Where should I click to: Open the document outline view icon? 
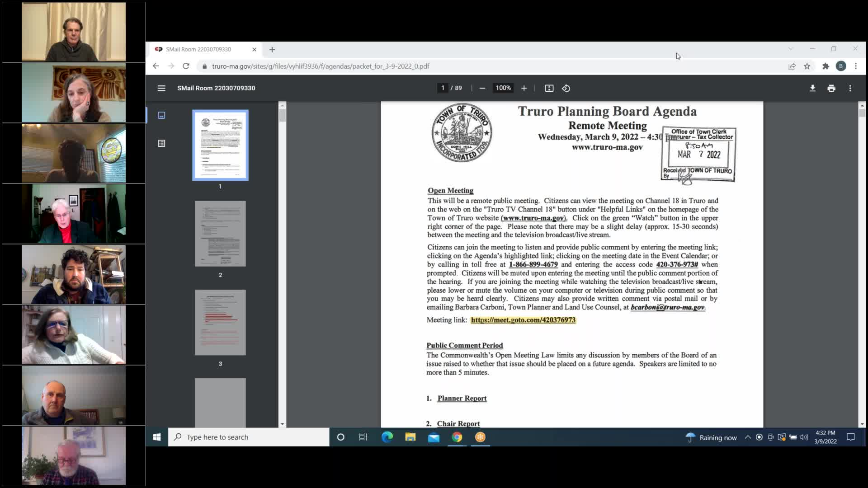click(x=161, y=143)
